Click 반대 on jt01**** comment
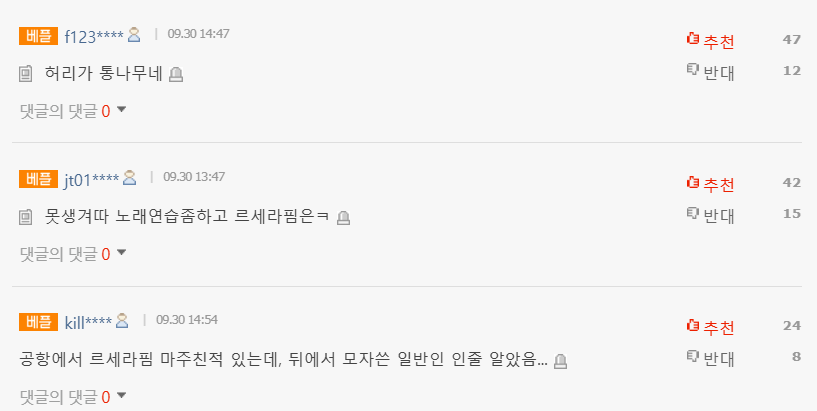The height and width of the screenshot is (411, 817). pos(710,215)
